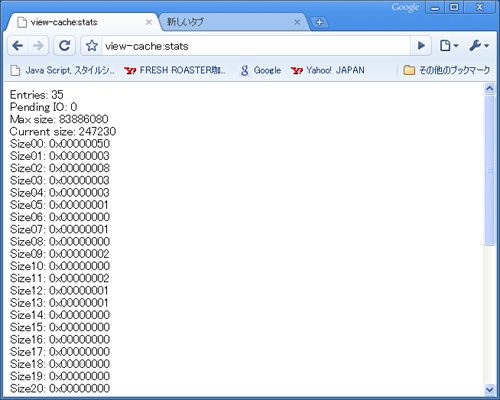The width and height of the screenshot is (500, 400).
Task: Click the Go arrow beside the address bar
Action: (421, 46)
